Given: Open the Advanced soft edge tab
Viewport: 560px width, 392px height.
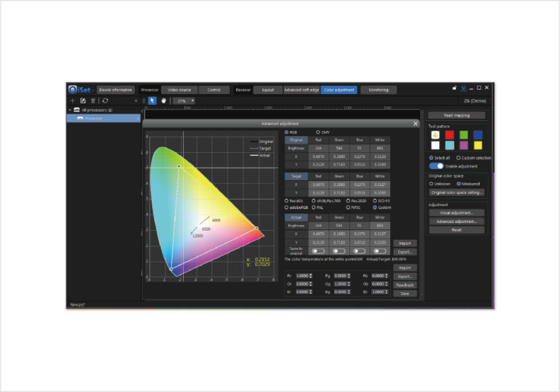Looking at the screenshot, I should point(301,90).
